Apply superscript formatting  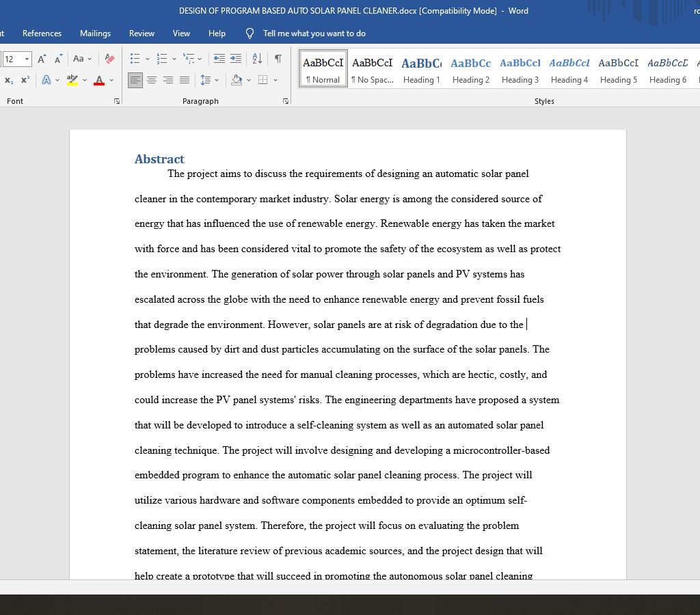[25, 80]
